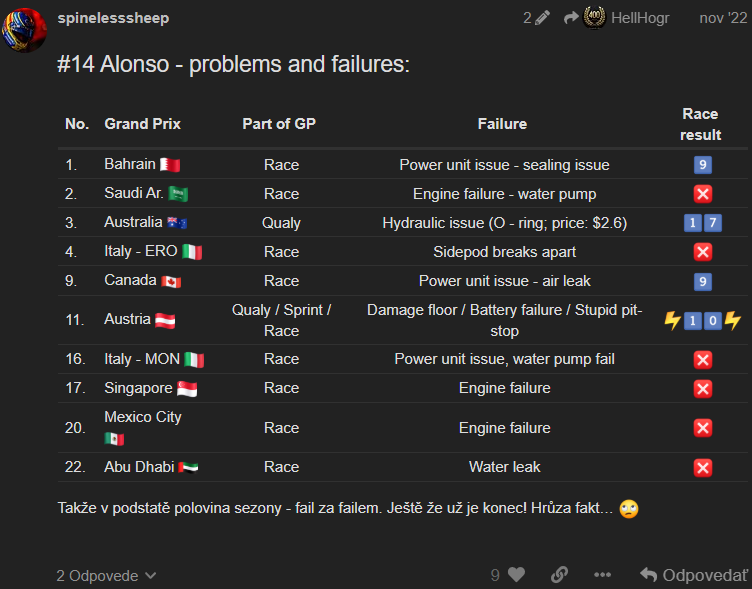Click the Failure column header
This screenshot has height=589, width=752.
coord(502,124)
